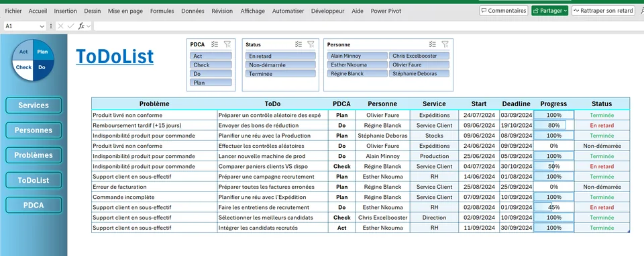Filter PDCA slicer by Act
This screenshot has width=644, height=256.
pyautogui.click(x=211, y=56)
